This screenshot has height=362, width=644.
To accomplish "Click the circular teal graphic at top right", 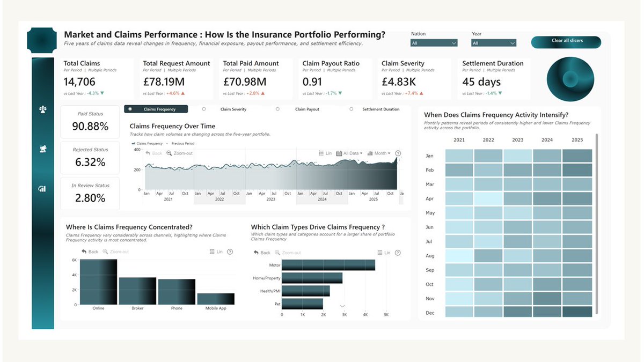I will [x=570, y=79].
